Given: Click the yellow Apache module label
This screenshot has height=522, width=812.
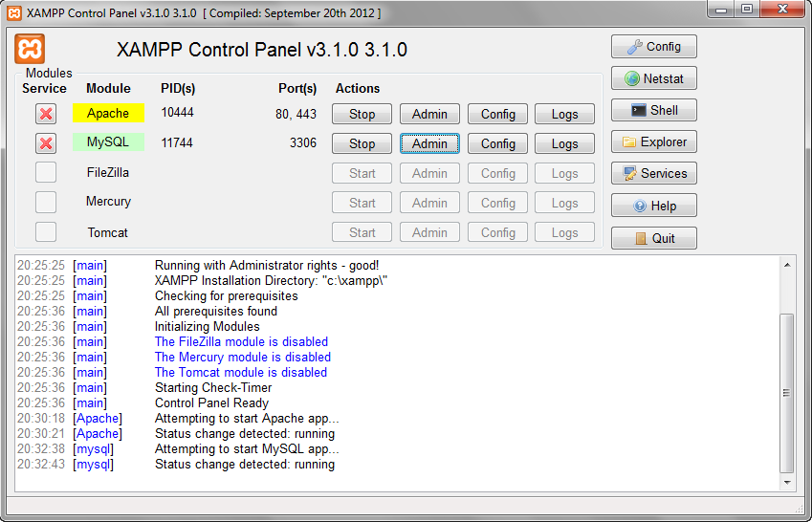Looking at the screenshot, I should [x=108, y=113].
